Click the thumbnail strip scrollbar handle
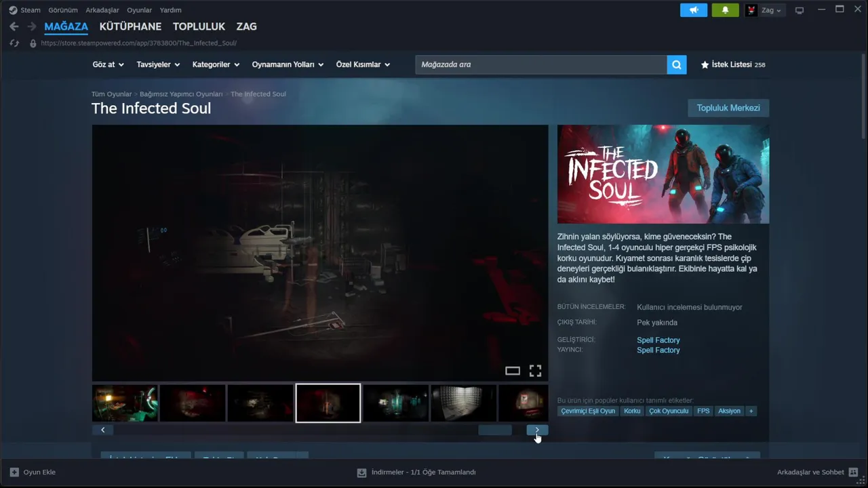Screen dimensions: 868x488 tap(495, 430)
